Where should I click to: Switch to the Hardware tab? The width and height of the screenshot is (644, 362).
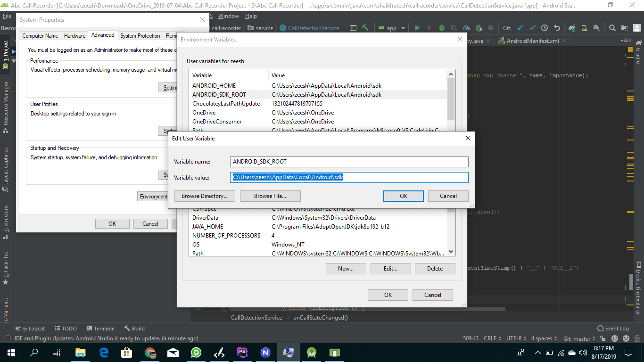(x=75, y=35)
